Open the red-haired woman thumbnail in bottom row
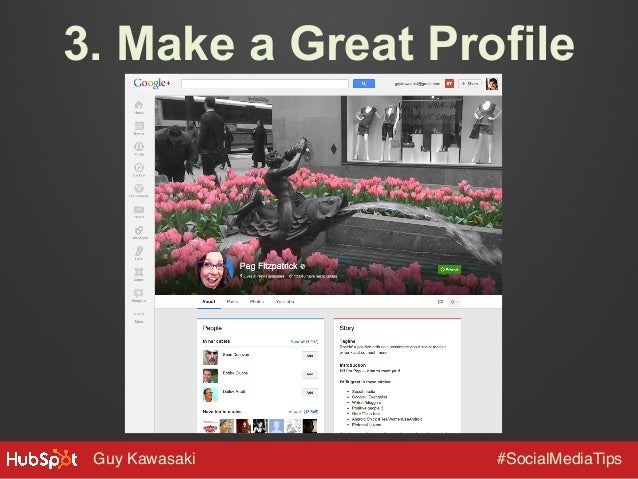638x479 pixels. (243, 426)
